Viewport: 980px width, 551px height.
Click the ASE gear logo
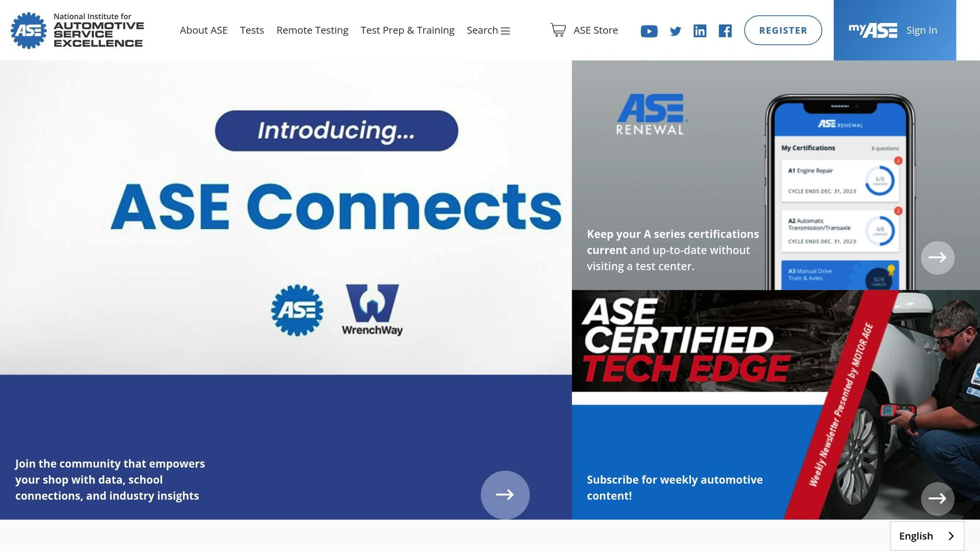coord(30,30)
